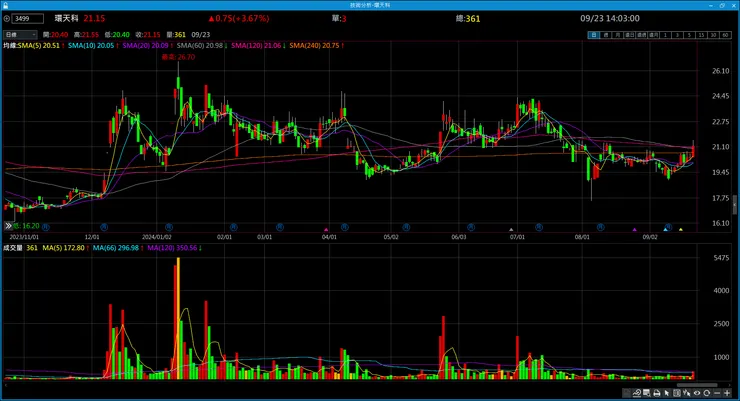The width and height of the screenshot is (740, 401).
Task: Click the add-symbol plus icon beside 3499
Action: click(7, 18)
